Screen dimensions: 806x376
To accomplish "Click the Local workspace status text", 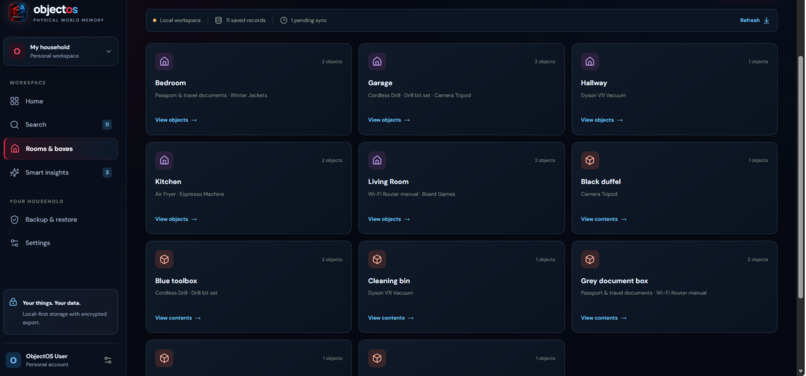I will pos(180,21).
